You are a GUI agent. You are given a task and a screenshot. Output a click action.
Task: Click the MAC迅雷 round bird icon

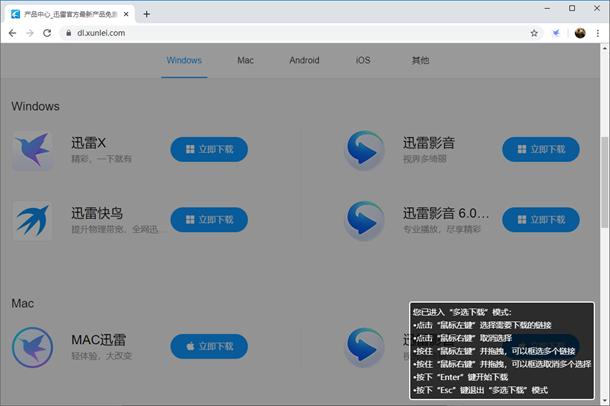coord(33,347)
